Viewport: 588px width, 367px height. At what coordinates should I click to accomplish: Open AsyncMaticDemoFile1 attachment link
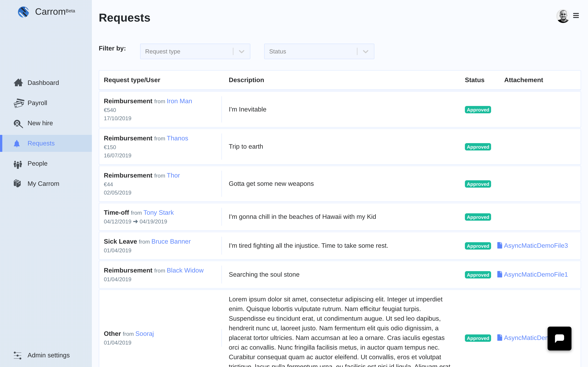coord(536,275)
